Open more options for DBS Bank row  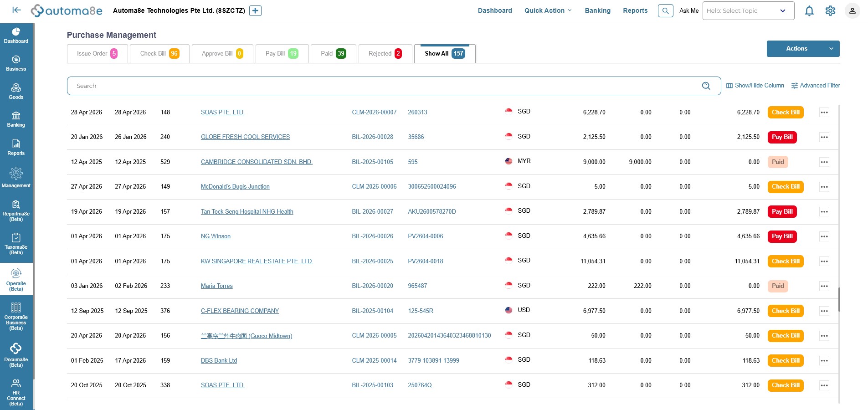coord(824,361)
